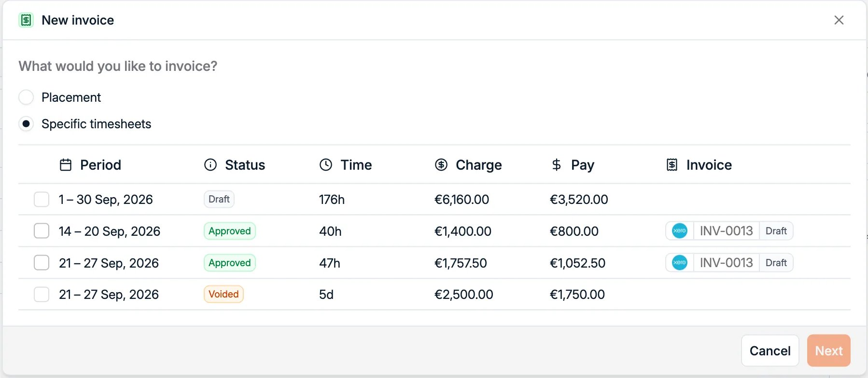Click the €1,052.50 pay value
Viewport: 868px width, 378px height.
click(x=577, y=263)
